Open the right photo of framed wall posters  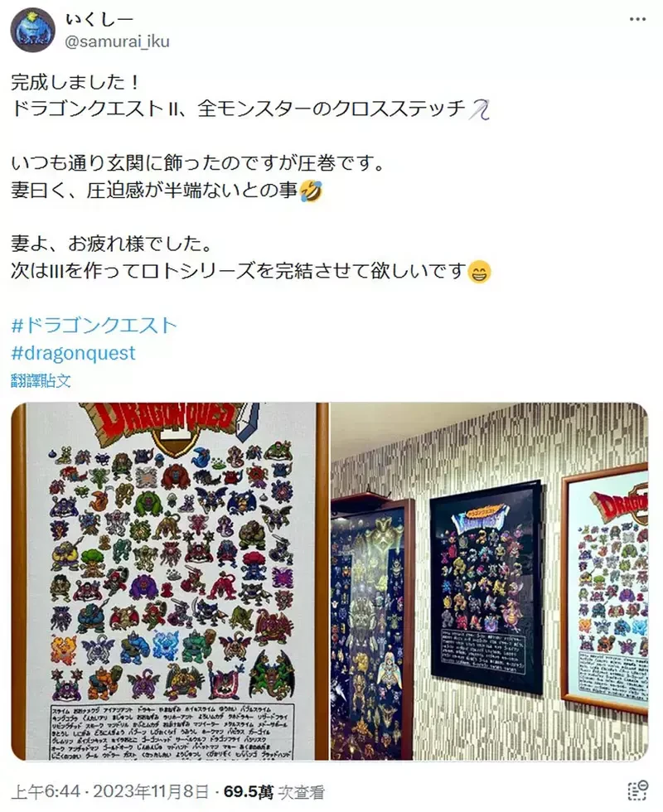point(490,581)
